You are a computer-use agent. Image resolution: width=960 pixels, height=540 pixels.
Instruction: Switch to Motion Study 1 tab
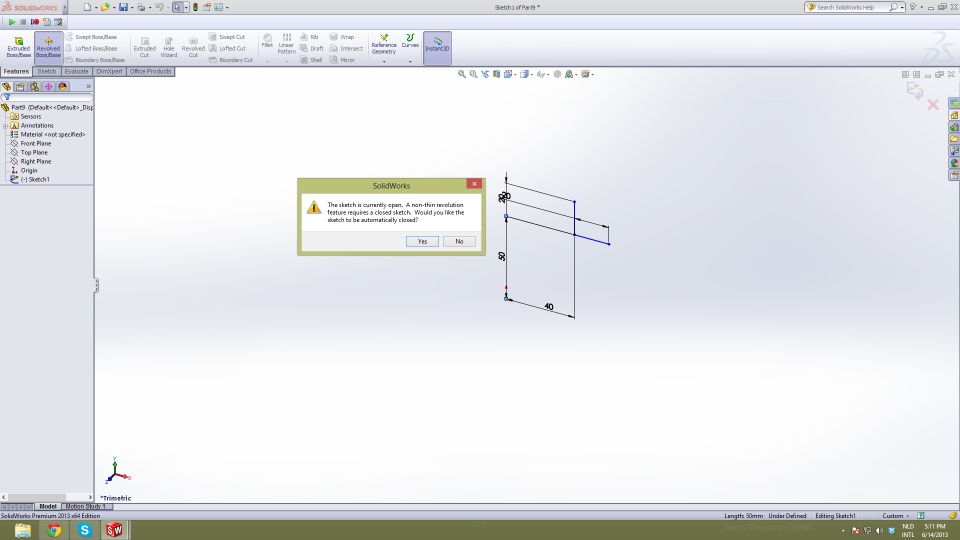point(86,506)
